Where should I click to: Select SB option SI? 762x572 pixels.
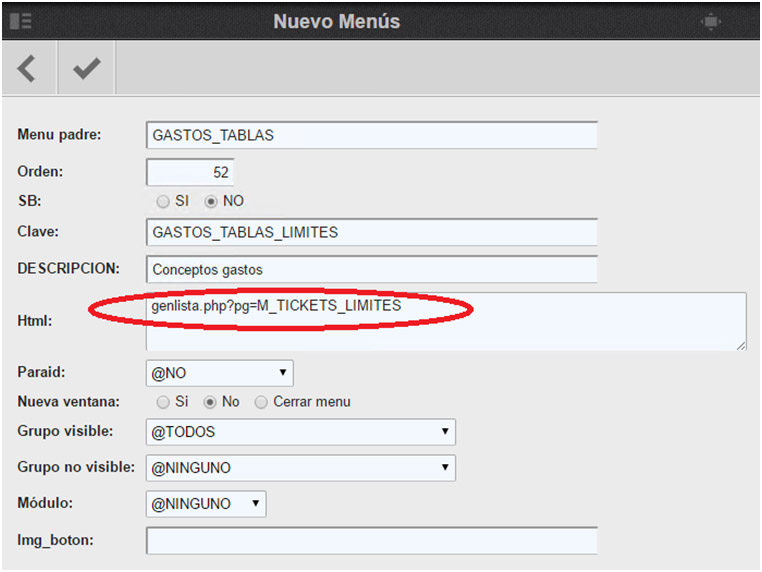(x=163, y=201)
